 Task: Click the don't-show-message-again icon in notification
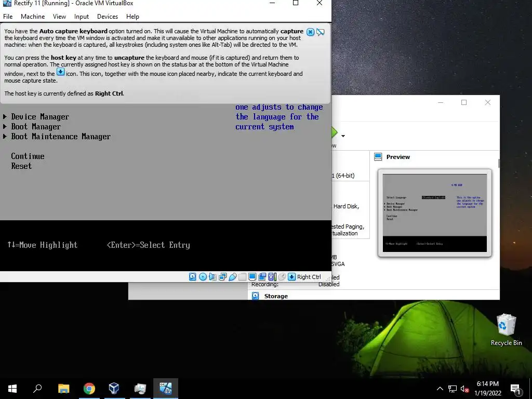coord(320,32)
